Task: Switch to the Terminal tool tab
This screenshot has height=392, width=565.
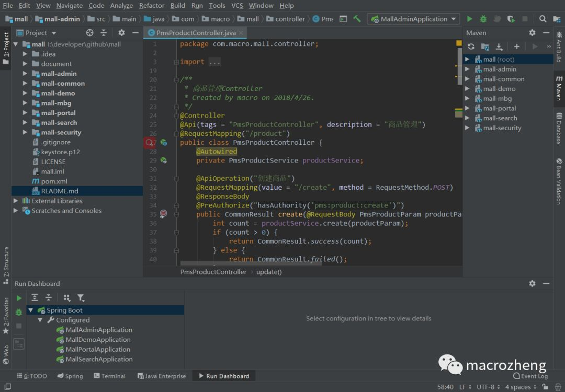Action: [x=109, y=376]
